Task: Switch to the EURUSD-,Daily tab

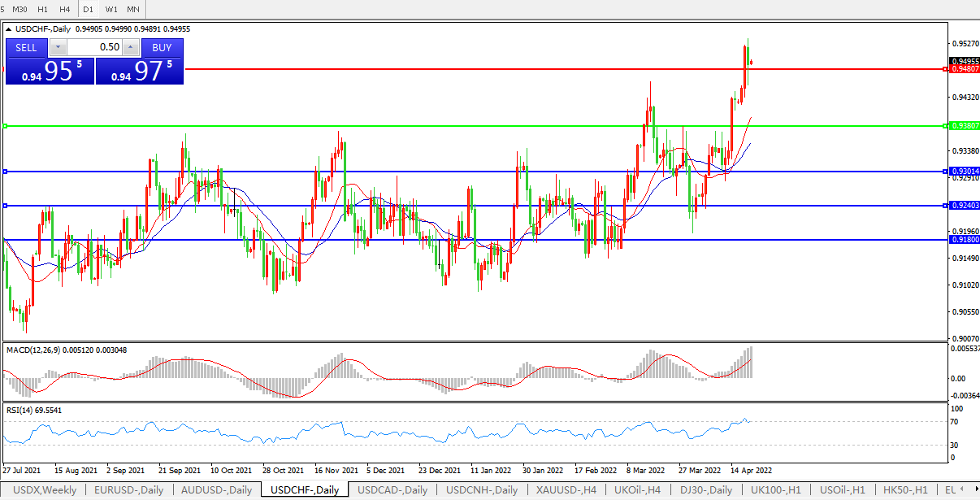Action: (128, 490)
